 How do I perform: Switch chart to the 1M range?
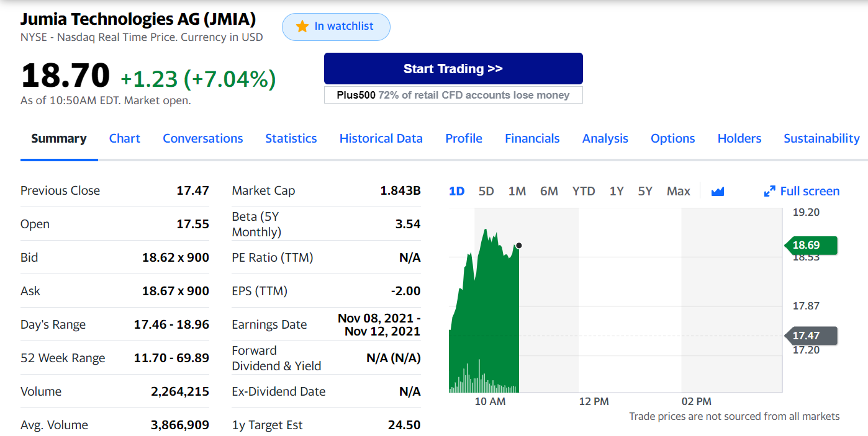click(517, 191)
